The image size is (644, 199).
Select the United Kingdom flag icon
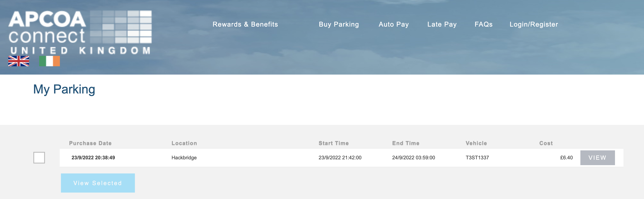coord(18,61)
